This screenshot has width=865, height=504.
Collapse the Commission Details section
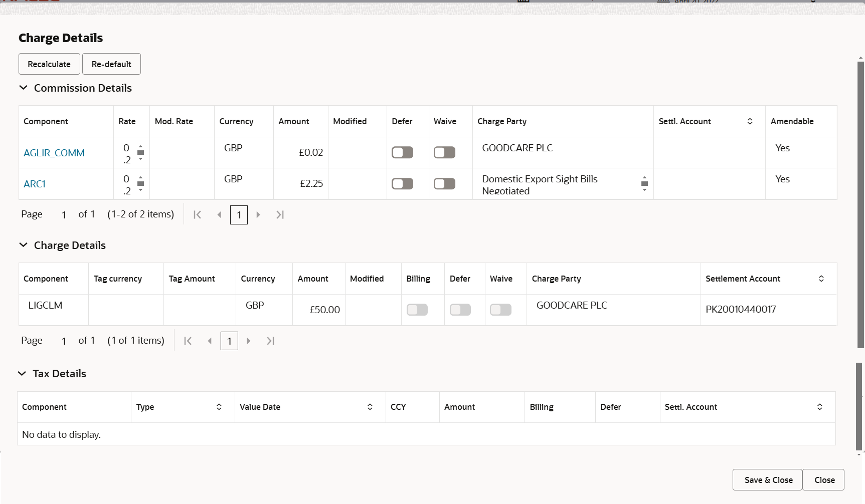(x=23, y=88)
